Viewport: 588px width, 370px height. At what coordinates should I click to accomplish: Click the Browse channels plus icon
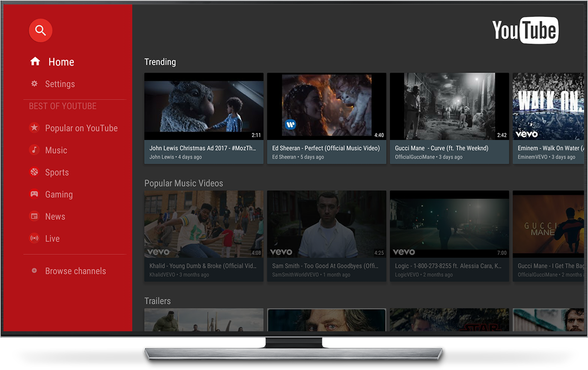point(34,271)
